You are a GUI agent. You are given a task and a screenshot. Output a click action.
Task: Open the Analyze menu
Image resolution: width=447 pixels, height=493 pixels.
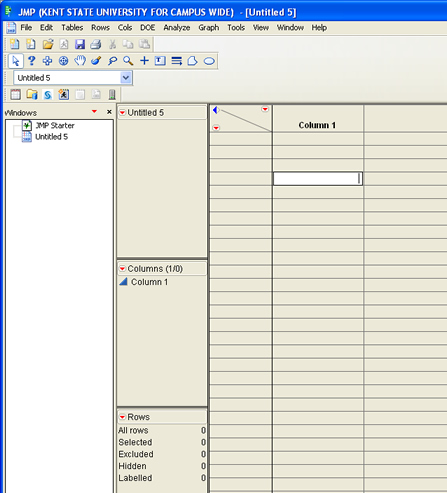[x=177, y=28]
